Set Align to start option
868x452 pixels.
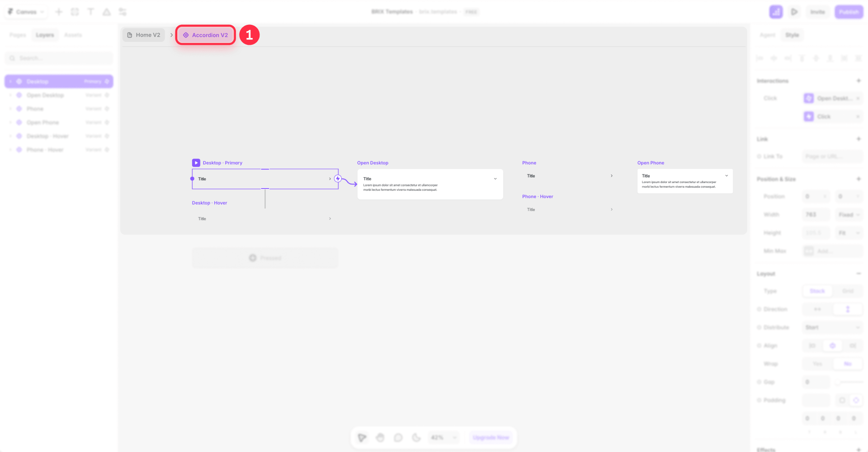(812, 346)
